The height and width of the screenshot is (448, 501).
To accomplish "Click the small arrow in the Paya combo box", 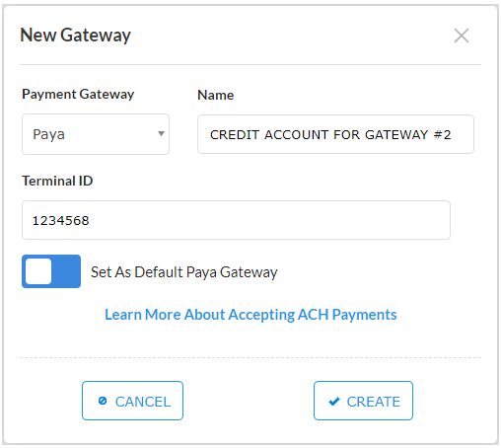I will (161, 133).
